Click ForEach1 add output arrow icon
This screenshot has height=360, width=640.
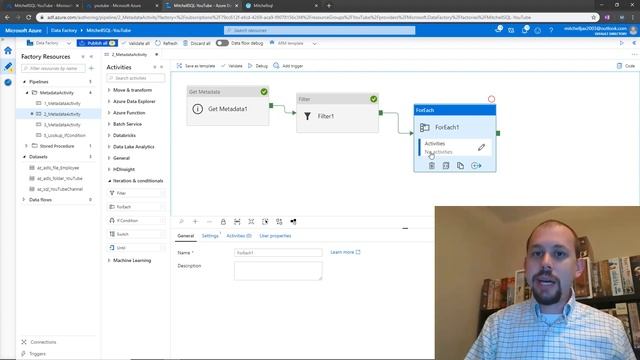click(476, 166)
